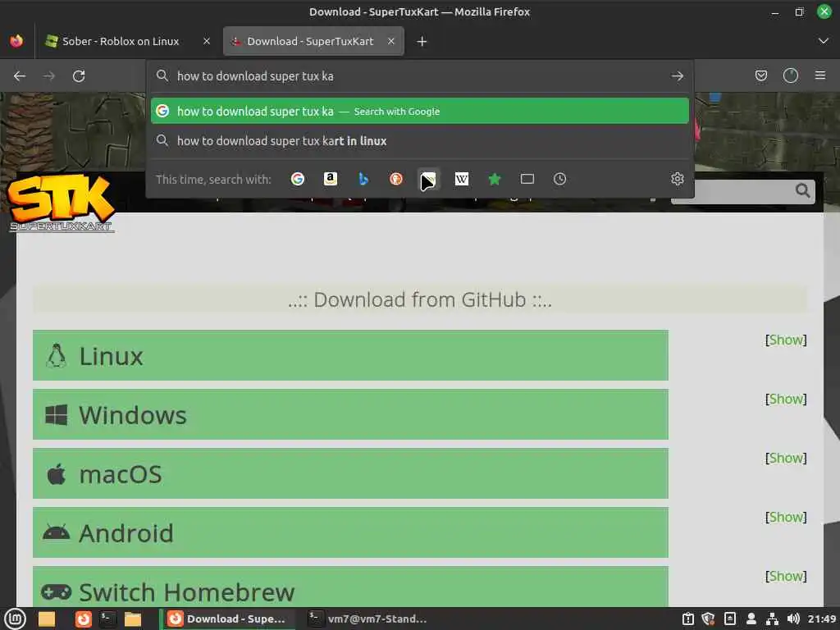Image resolution: width=840 pixels, height=630 pixels.
Task: Click the Firefox View icon
Action: pyautogui.click(x=16, y=41)
